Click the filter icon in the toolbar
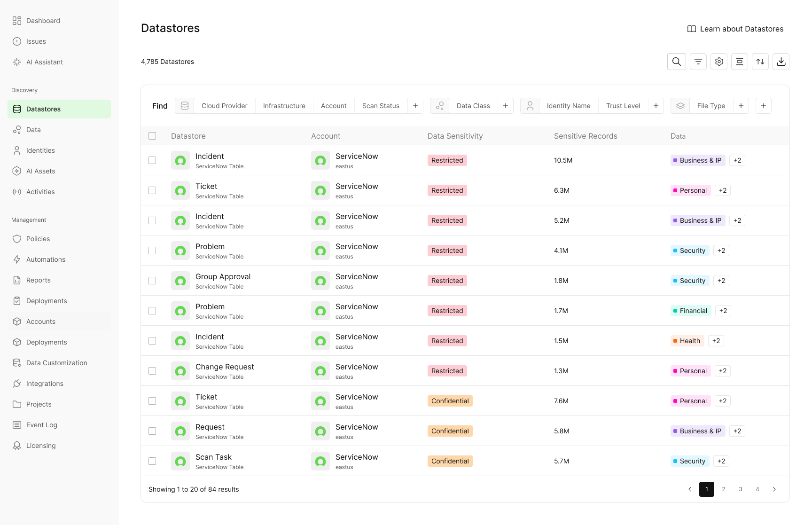The image size is (812, 525). 698,62
